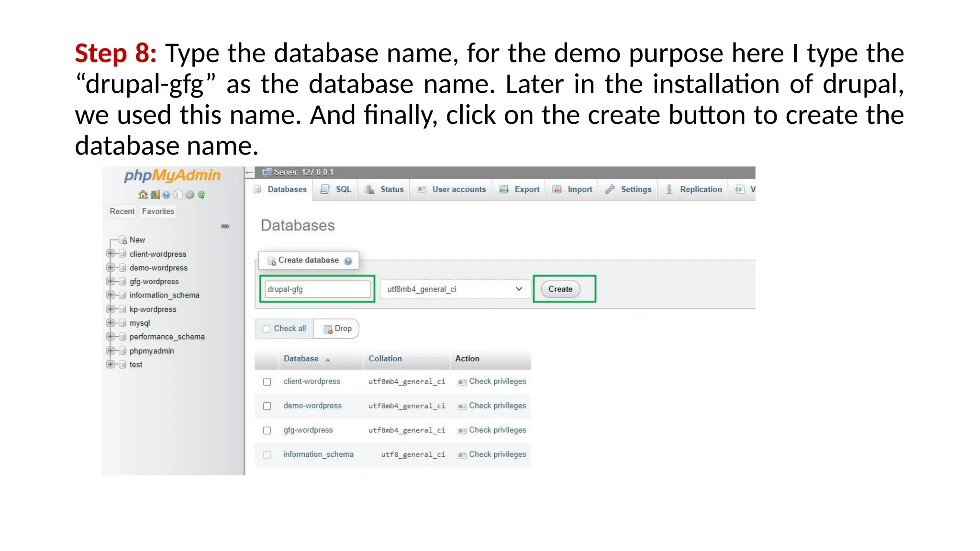Click the Drop icon below database list
This screenshot has height=551, width=980.
click(x=328, y=329)
